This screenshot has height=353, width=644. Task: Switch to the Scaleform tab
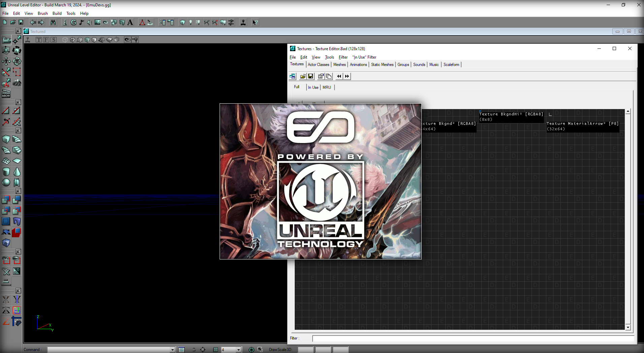pos(451,65)
